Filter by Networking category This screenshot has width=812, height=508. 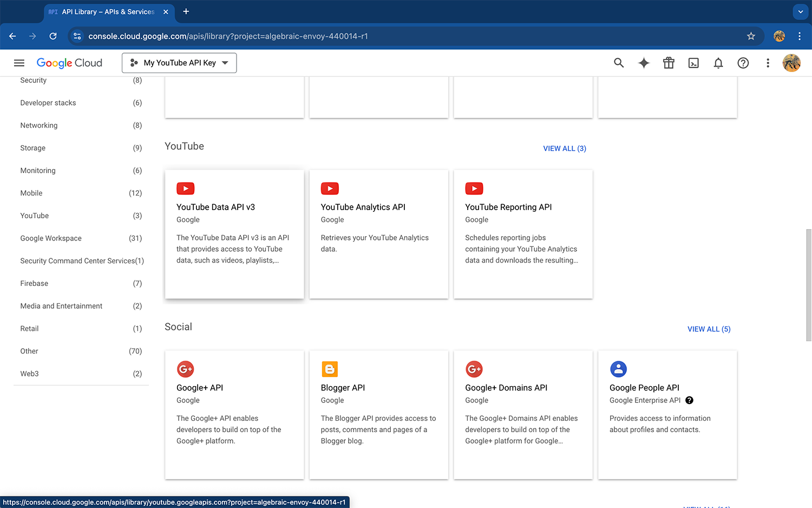[x=81, y=126]
